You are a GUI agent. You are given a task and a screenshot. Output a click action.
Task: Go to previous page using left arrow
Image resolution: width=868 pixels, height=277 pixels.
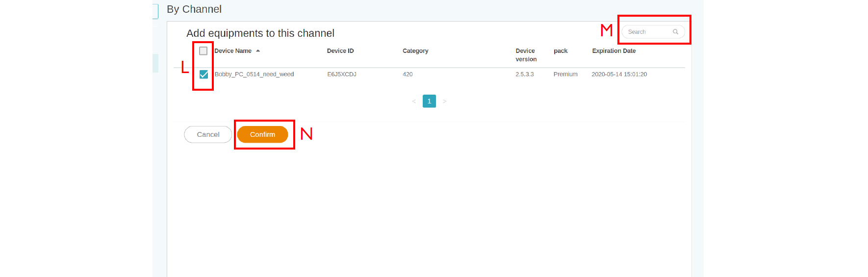414,101
